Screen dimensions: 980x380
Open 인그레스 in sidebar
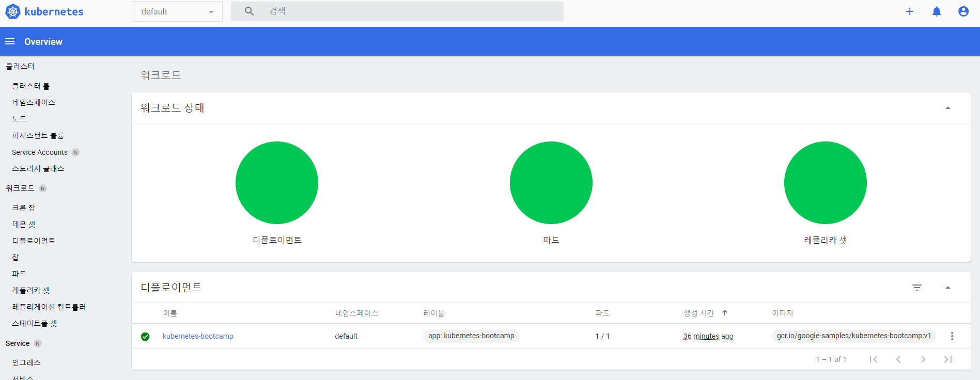pyautogui.click(x=26, y=362)
